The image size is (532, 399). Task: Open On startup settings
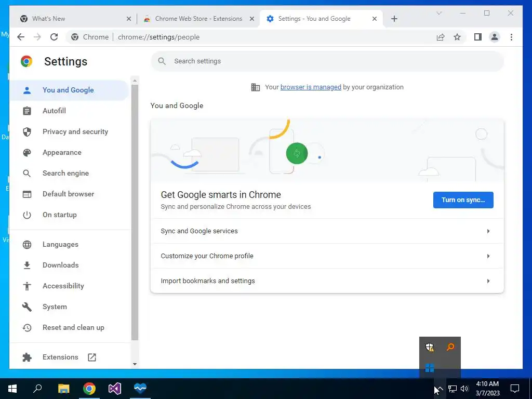69,215
